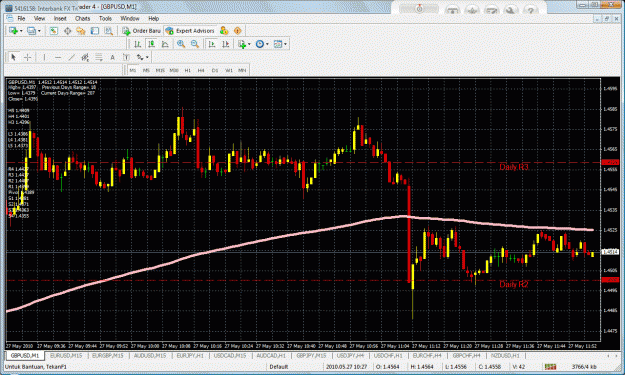Toggle the Terminal panel icon
625x375 pixels.
[x=94, y=31]
